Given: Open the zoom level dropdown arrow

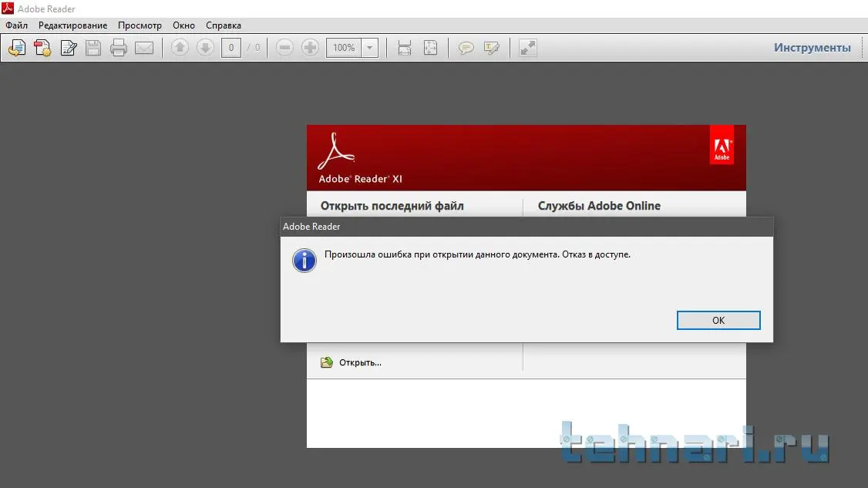Looking at the screenshot, I should coord(370,48).
